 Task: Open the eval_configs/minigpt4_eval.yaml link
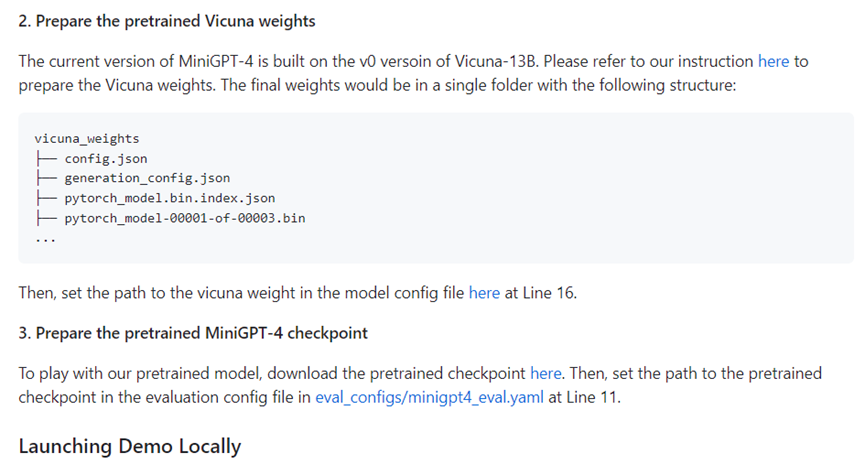coord(429,397)
